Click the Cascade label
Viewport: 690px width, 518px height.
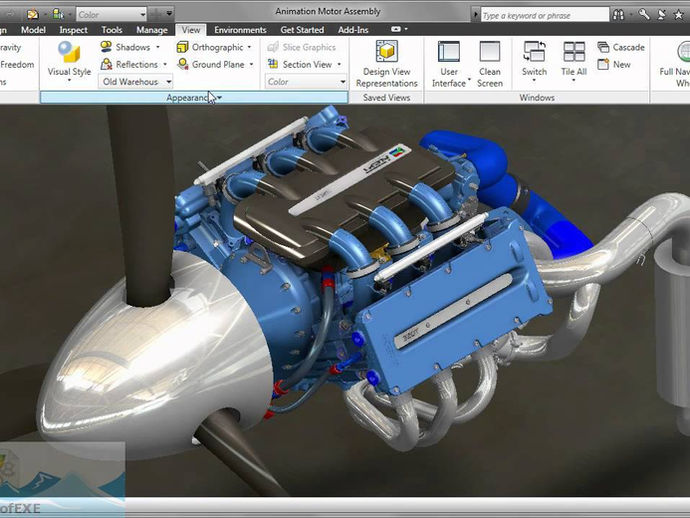tap(628, 47)
